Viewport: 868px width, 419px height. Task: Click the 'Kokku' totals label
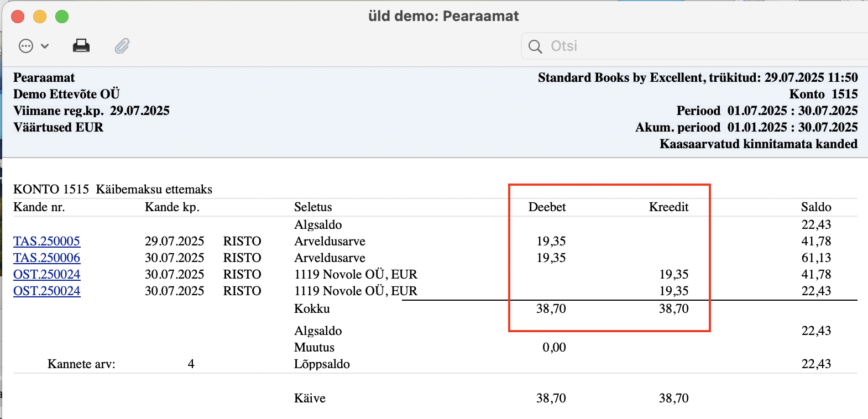(312, 308)
